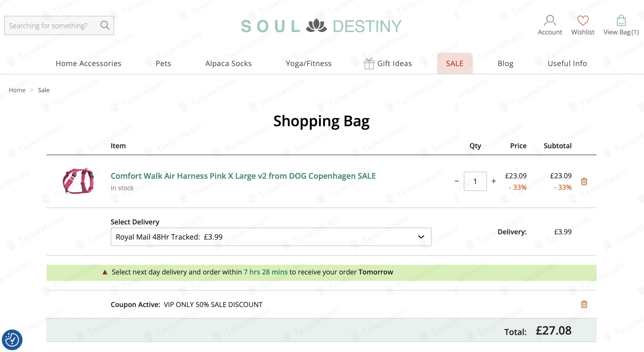This screenshot has width=644, height=352.
Task: Decrease quantity with the minus button
Action: (457, 181)
